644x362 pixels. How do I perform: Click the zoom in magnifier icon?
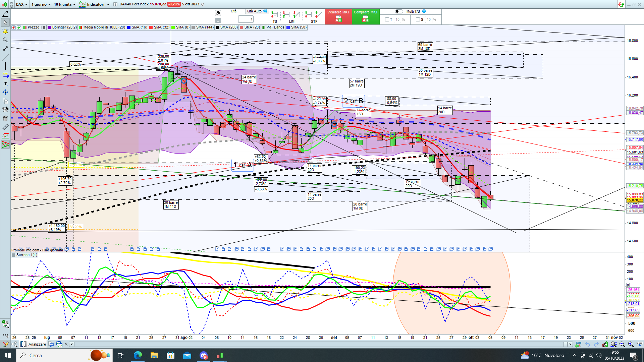[631, 344]
